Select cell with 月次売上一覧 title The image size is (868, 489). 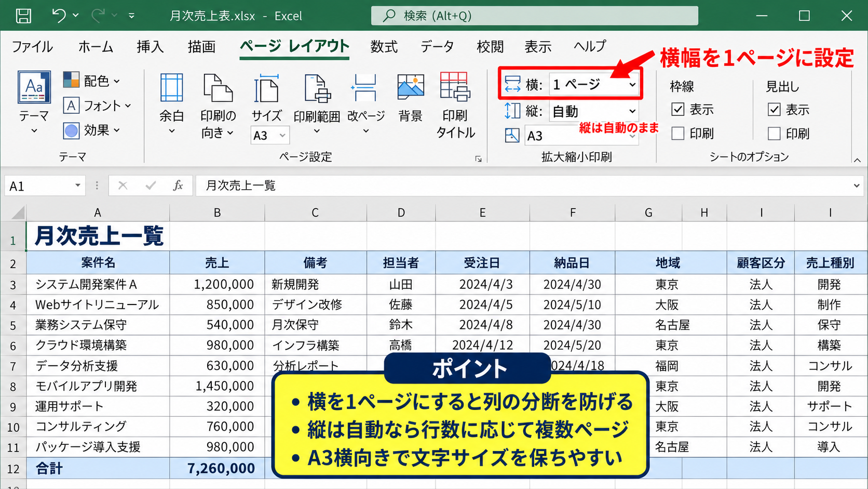tap(98, 236)
